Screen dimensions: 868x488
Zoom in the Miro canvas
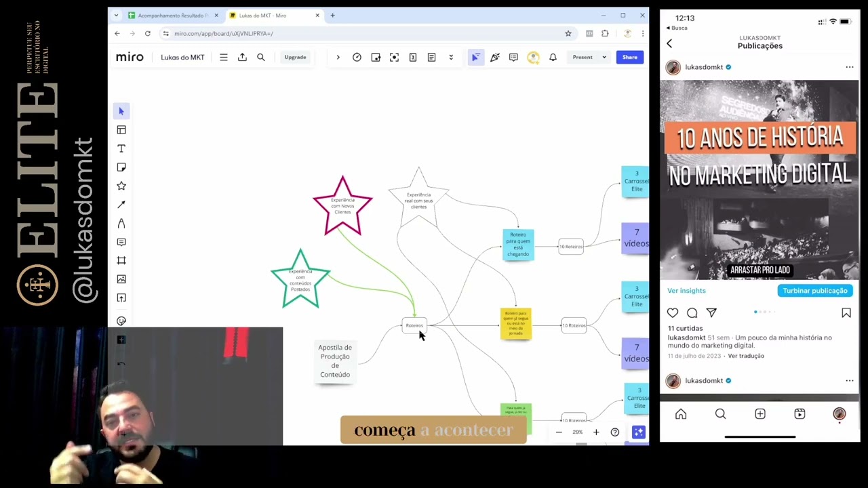pos(596,432)
